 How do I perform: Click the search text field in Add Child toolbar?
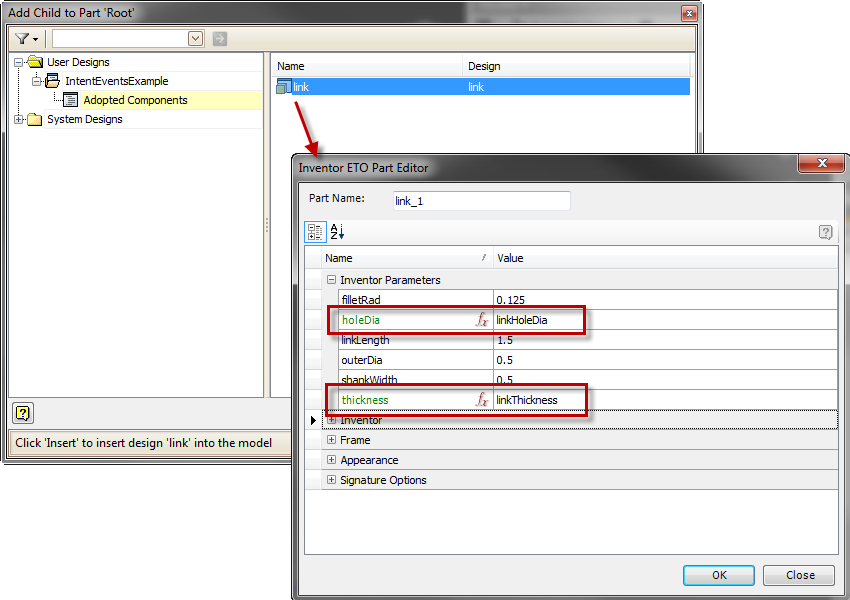coord(120,38)
